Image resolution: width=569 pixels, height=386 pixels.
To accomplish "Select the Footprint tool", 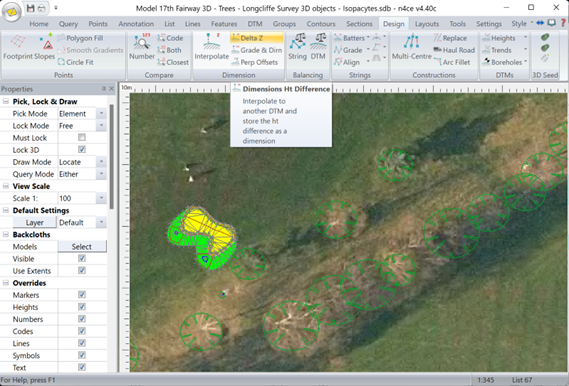I will [x=17, y=47].
